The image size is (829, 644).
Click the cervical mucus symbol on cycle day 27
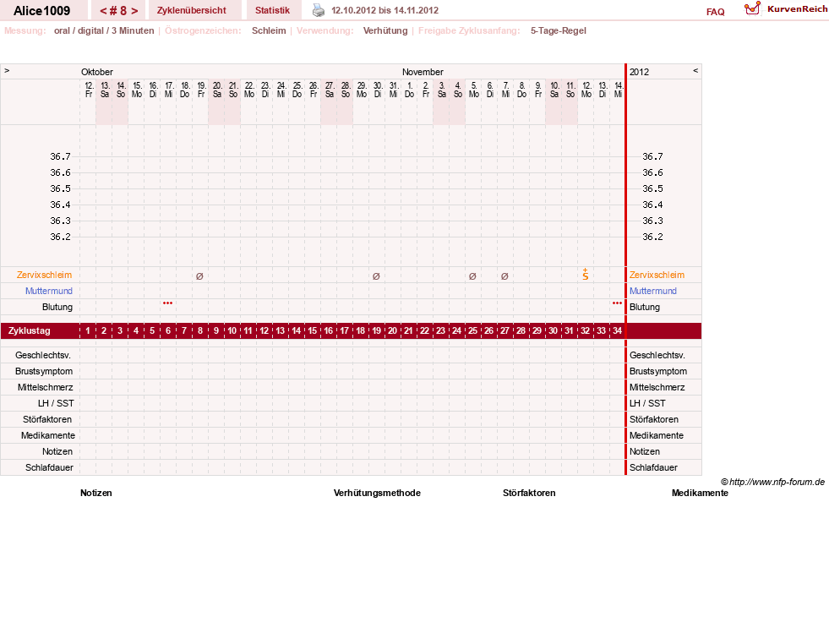pyautogui.click(x=504, y=276)
